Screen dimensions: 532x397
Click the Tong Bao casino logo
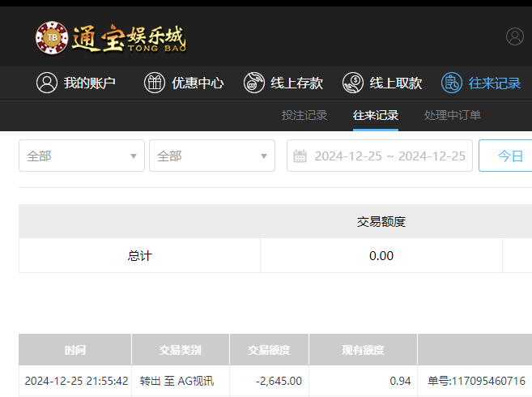pos(111,38)
